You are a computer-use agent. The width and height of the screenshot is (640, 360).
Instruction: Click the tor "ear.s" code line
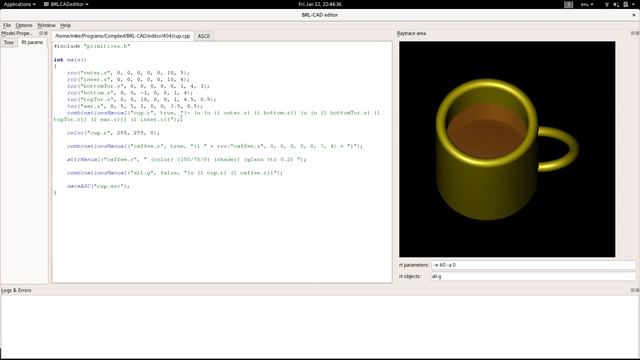(135, 106)
